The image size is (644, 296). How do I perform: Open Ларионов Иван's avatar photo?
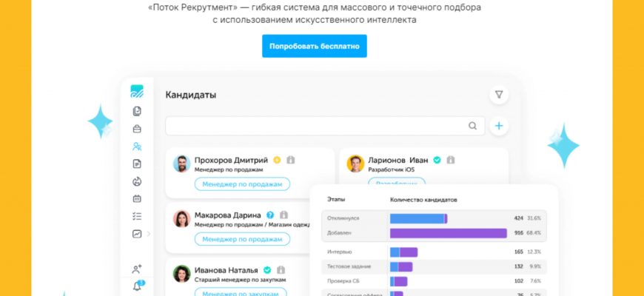pos(355,164)
